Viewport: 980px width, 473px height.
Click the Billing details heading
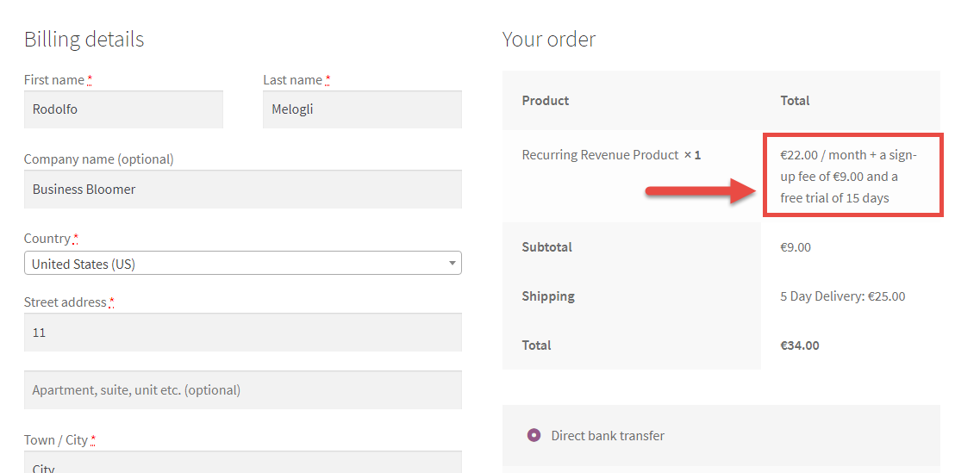(x=84, y=40)
